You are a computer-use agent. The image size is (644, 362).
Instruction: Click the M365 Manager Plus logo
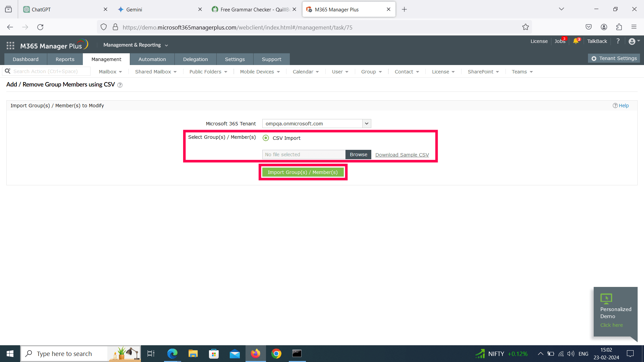click(x=54, y=45)
